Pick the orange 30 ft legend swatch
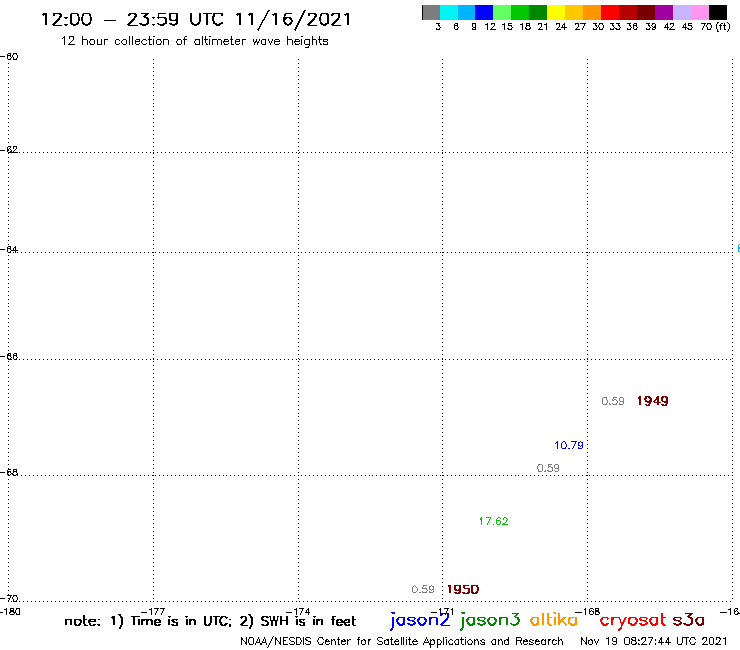The image size is (740, 650). tap(592, 12)
